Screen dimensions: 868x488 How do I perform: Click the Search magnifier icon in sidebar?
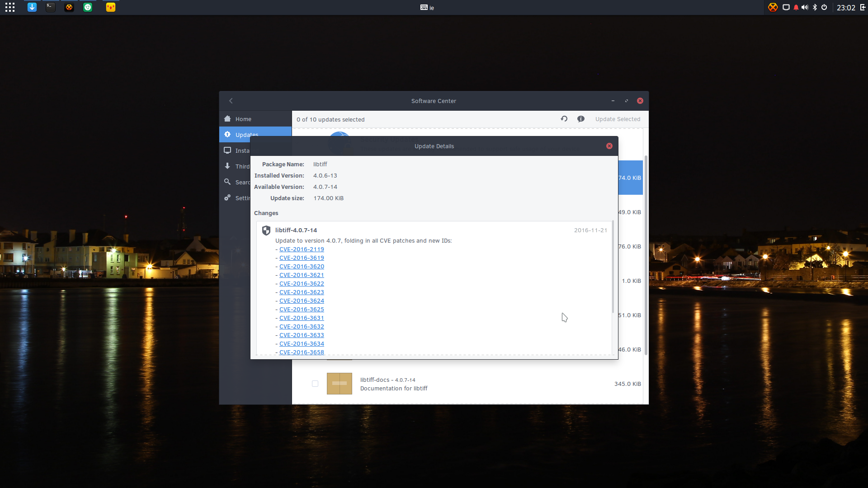pyautogui.click(x=227, y=182)
